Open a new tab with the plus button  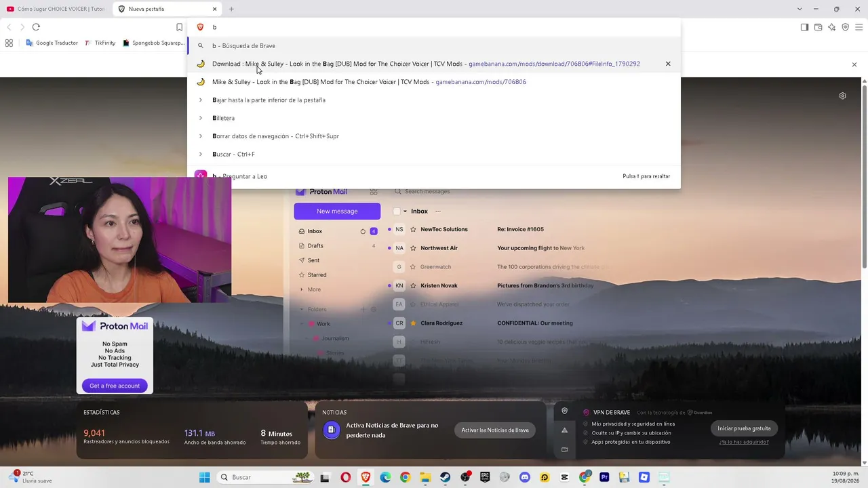tap(231, 9)
